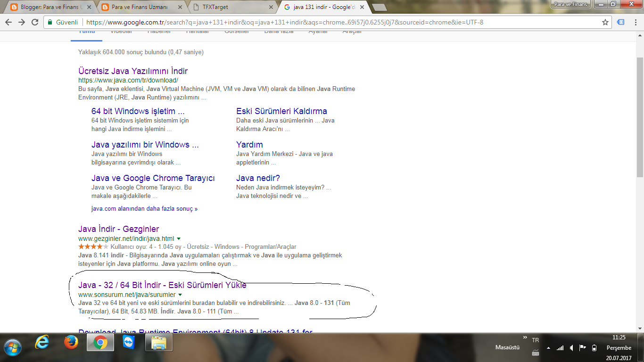The height and width of the screenshot is (362, 644).
Task: Close the Blogger: Para ve Finans tab
Action: pos(89,7)
